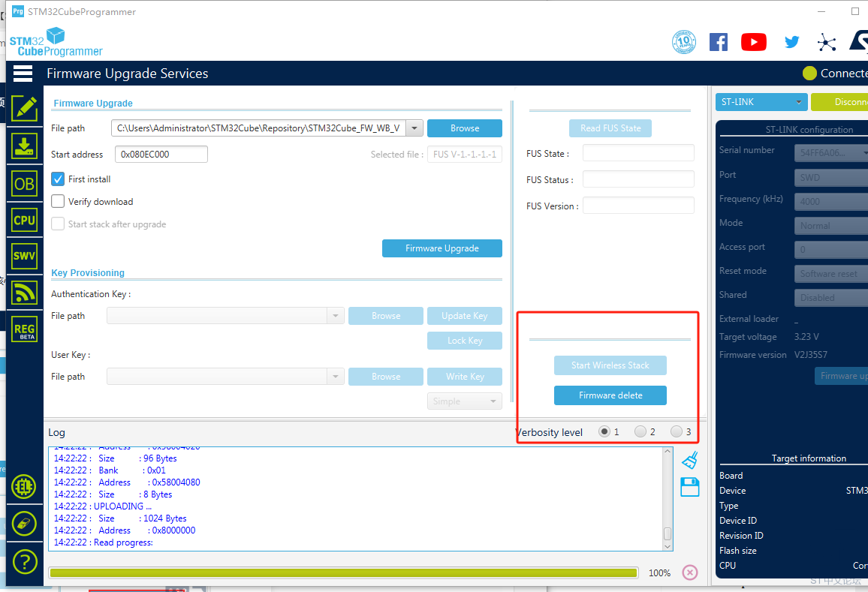Click log line 'UPLOADING ...'
The width and height of the screenshot is (868, 592).
pyautogui.click(x=103, y=506)
